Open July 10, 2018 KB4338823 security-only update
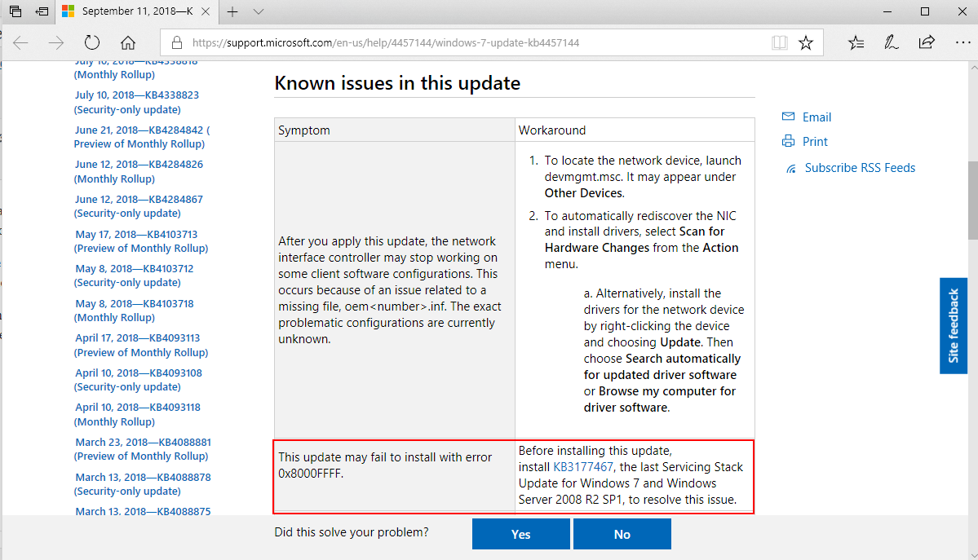 (x=136, y=102)
